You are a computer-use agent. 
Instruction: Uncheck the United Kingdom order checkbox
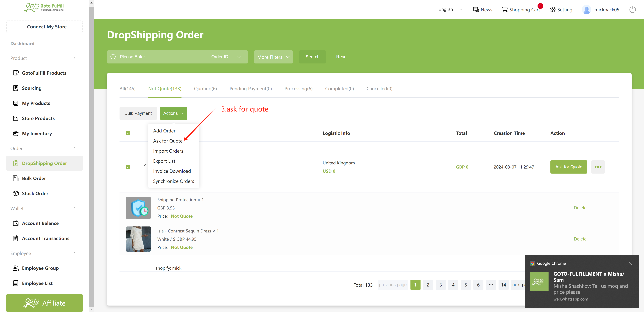128,167
